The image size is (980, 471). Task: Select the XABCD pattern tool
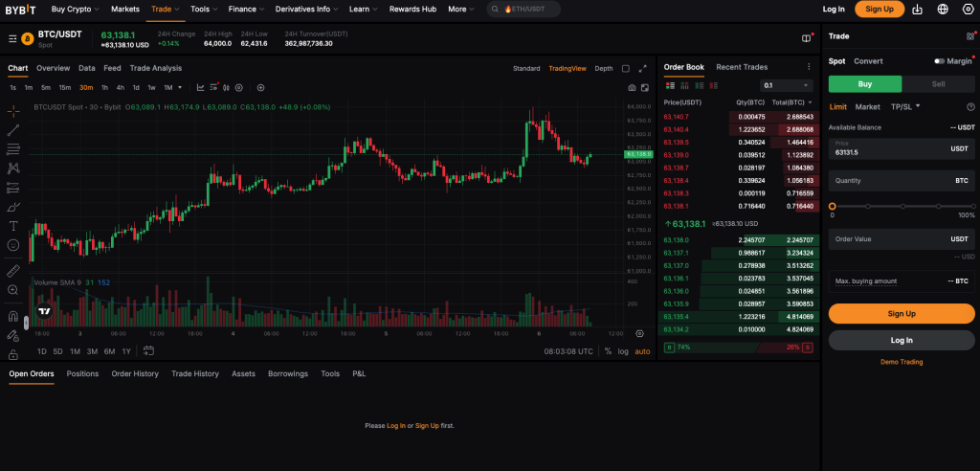[x=13, y=168]
